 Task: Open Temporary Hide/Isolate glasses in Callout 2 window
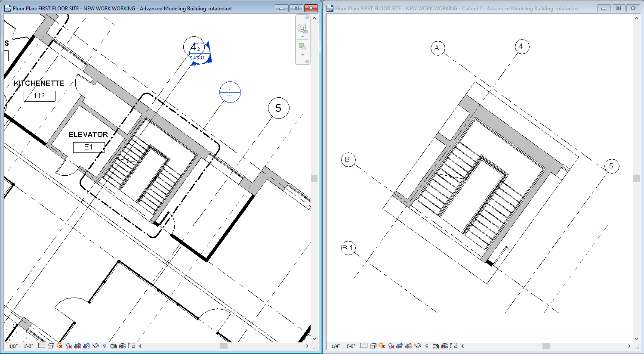(x=418, y=346)
